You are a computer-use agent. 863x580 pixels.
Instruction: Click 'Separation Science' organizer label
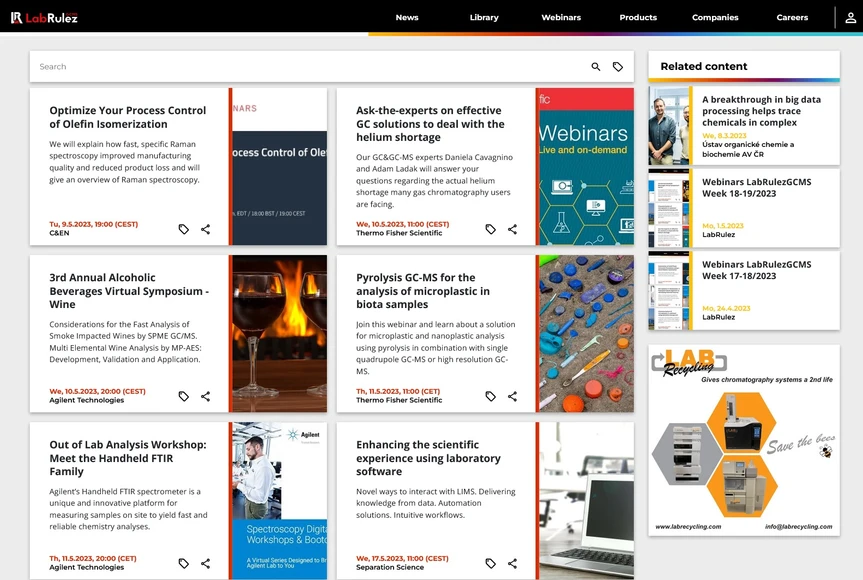[390, 567]
